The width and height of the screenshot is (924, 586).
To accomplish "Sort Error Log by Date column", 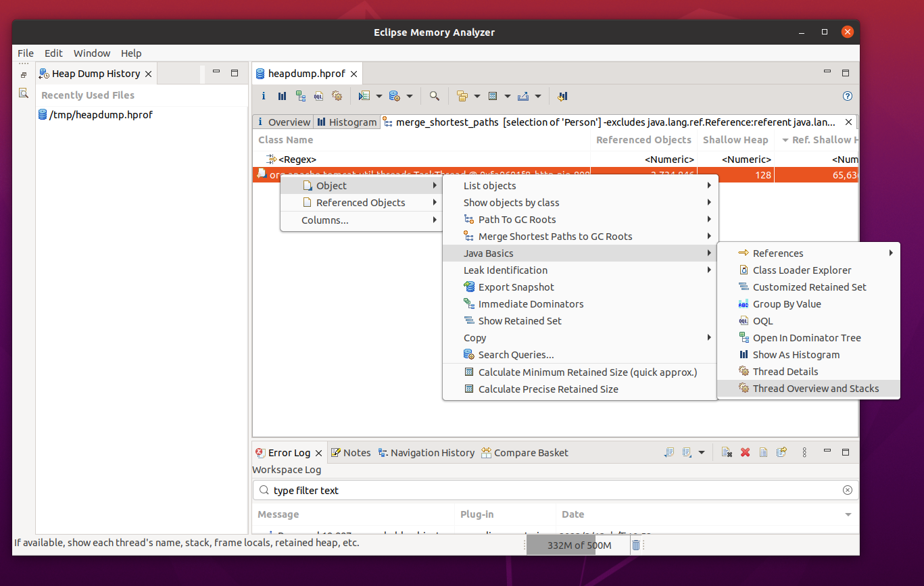I will 707,514.
